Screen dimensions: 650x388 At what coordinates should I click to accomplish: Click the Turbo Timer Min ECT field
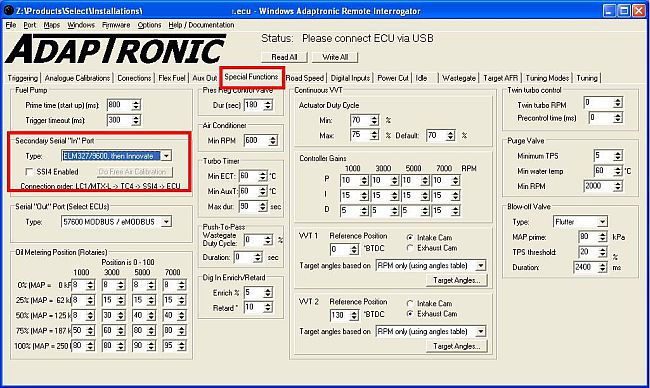(x=249, y=176)
